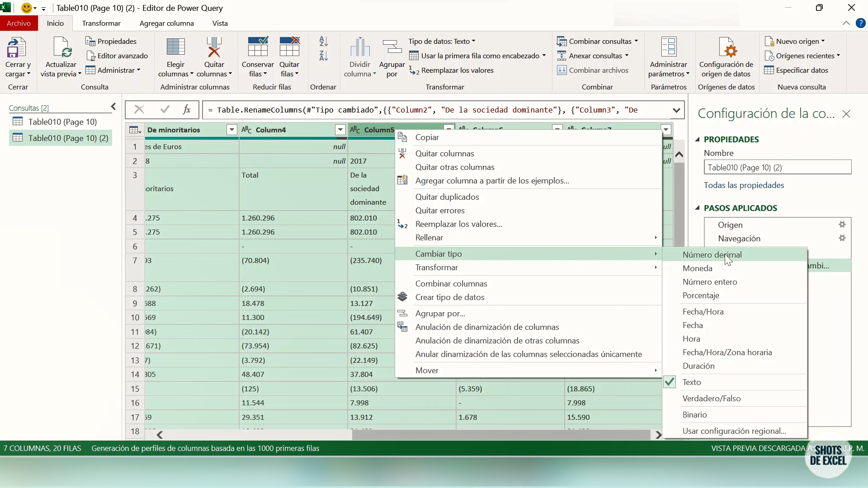Choose Número entero in the submenu
Screen dimensions: 868x488
[x=735, y=282]
